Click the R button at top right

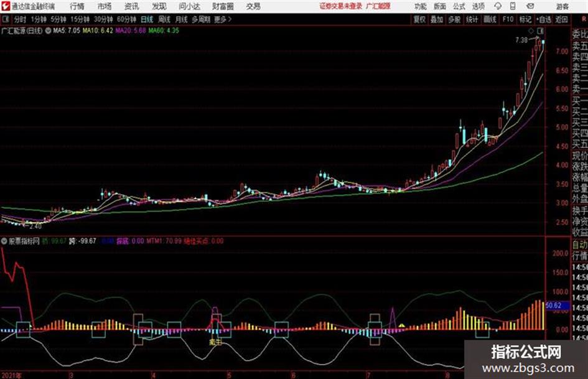click(584, 19)
